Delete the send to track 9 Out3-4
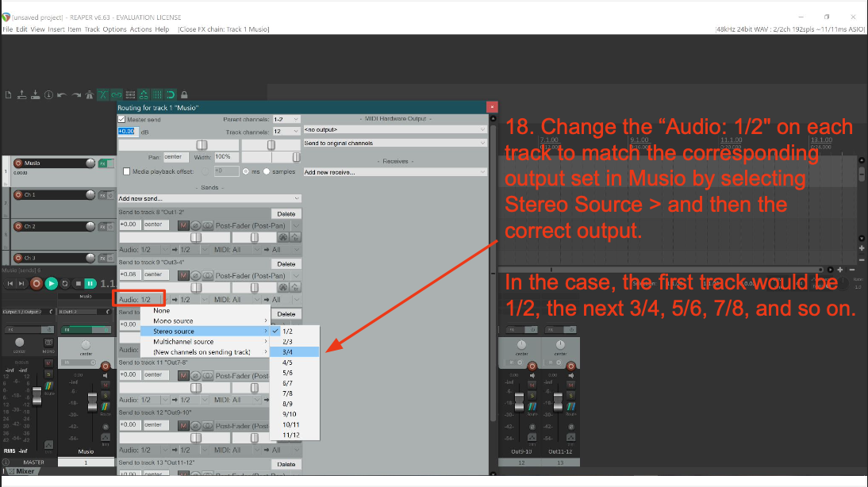868x487 pixels. (x=286, y=264)
